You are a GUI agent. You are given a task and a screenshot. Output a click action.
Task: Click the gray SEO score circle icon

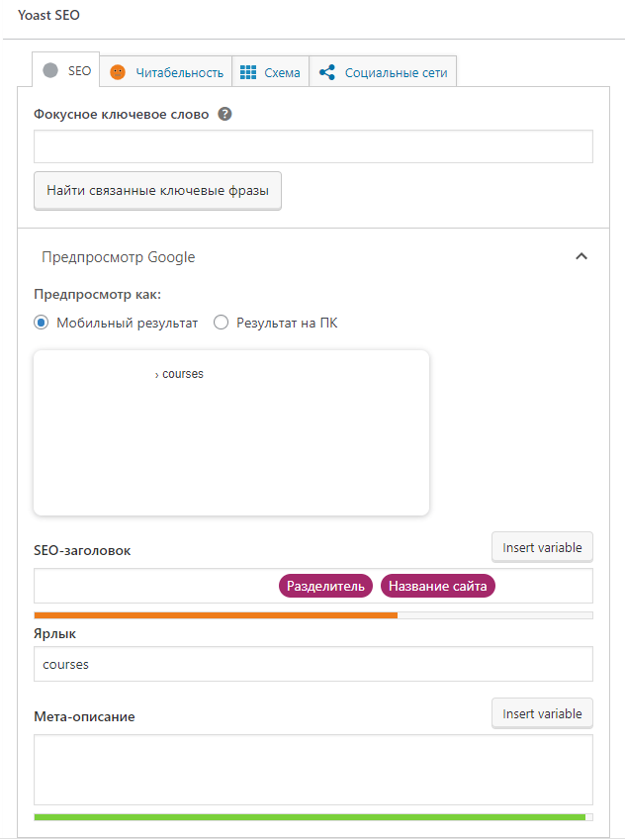(x=51, y=71)
